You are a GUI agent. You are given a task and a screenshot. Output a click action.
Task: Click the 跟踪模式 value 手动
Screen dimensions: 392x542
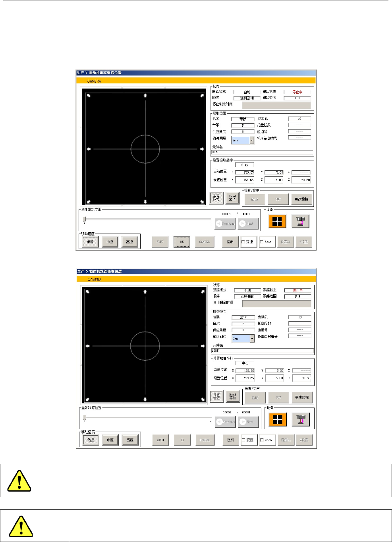pos(247,290)
